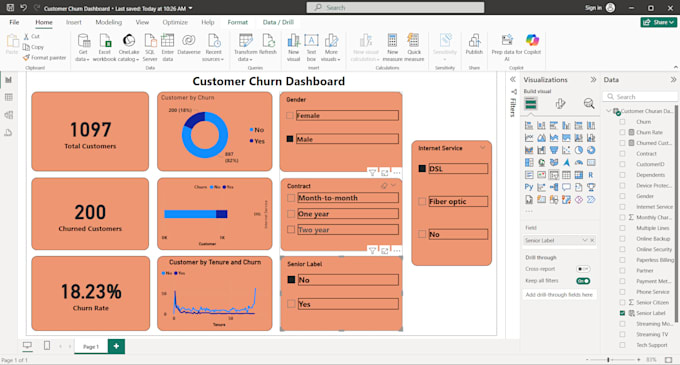Publish the report

point(474,44)
